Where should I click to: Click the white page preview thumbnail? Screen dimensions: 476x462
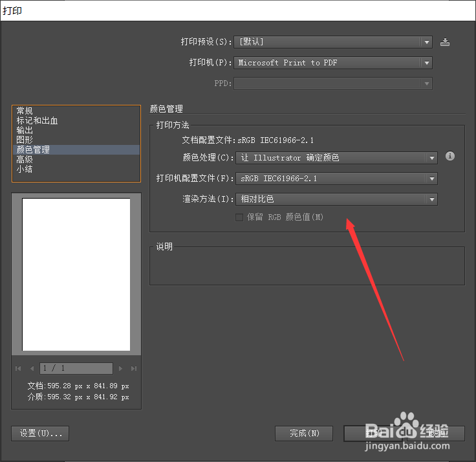point(76,274)
